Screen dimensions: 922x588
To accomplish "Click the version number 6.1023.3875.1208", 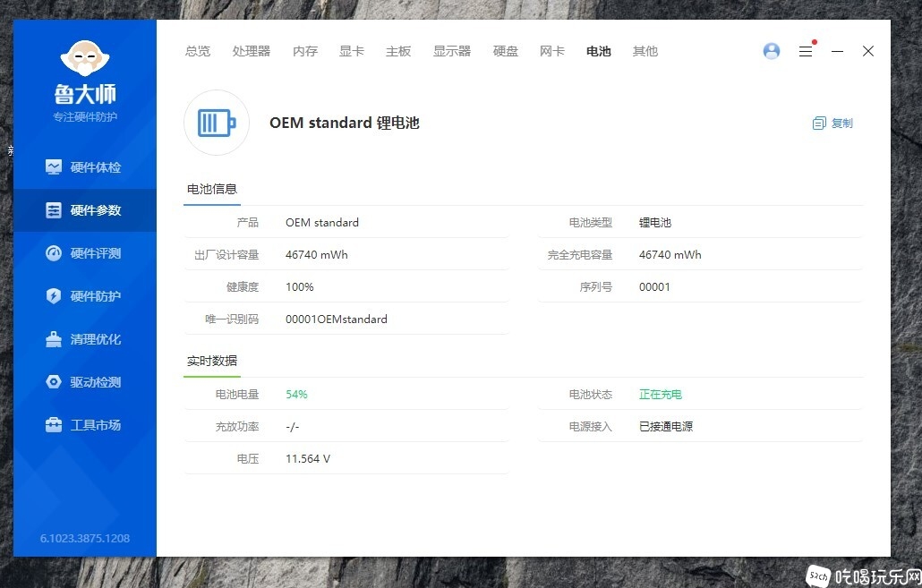I will [85, 538].
